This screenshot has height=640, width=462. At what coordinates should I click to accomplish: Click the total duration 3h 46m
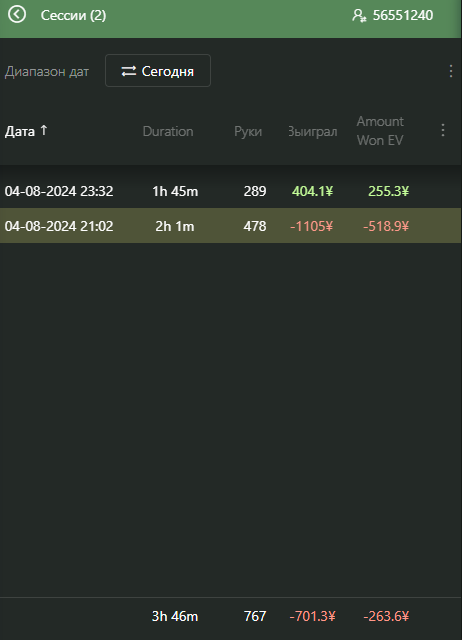(x=175, y=616)
